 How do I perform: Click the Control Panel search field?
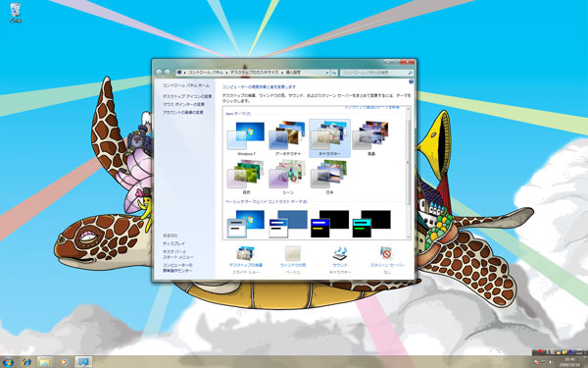pos(376,73)
